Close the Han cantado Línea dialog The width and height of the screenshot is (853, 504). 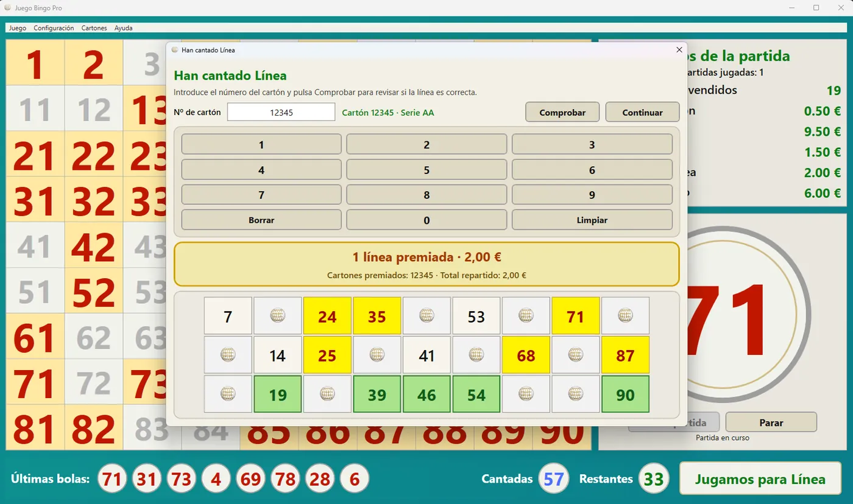pos(679,50)
